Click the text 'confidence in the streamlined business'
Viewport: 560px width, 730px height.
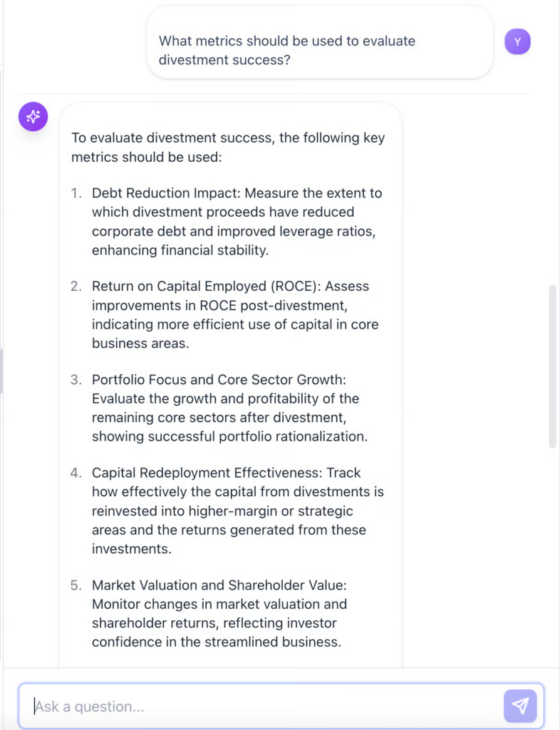(x=216, y=642)
